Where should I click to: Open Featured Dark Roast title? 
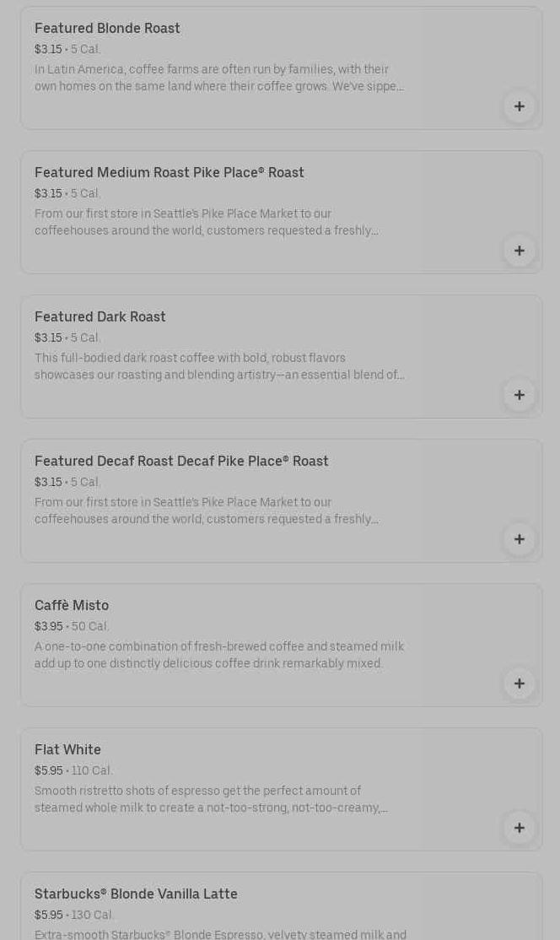[100, 317]
